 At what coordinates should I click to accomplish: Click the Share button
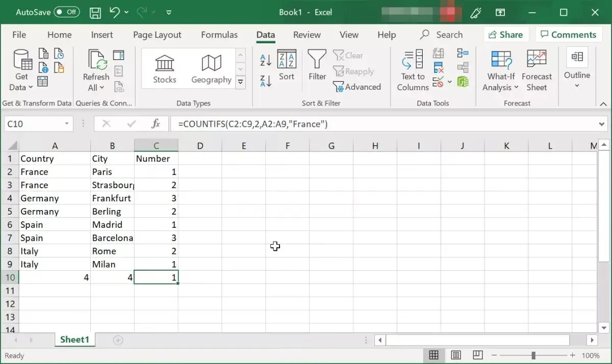click(x=505, y=35)
